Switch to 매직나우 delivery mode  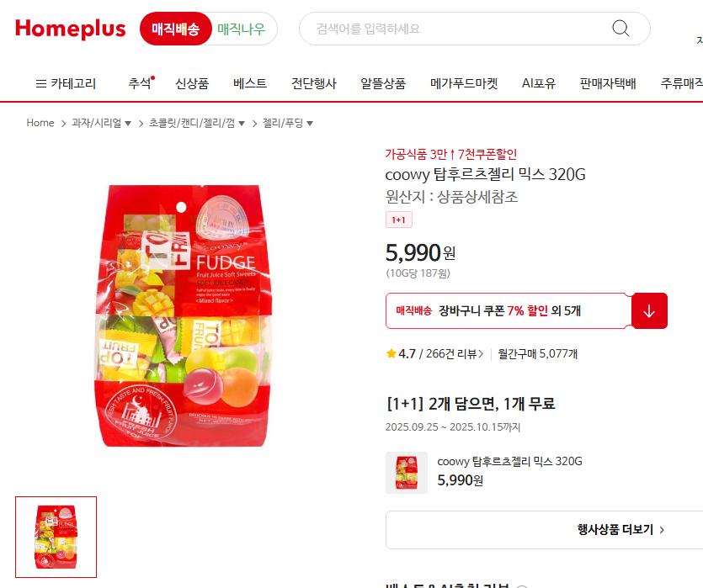[242, 29]
